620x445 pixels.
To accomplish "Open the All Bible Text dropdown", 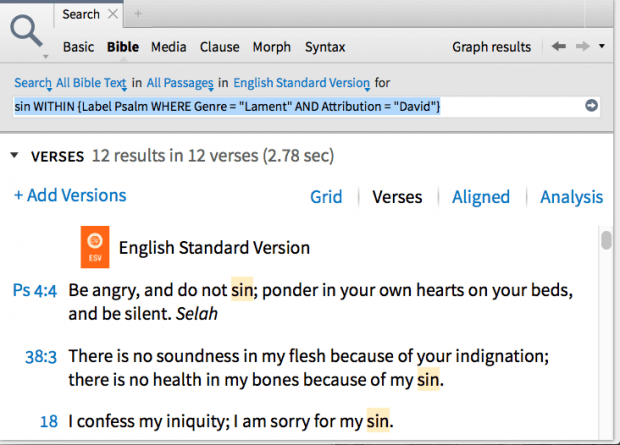I will [x=91, y=83].
